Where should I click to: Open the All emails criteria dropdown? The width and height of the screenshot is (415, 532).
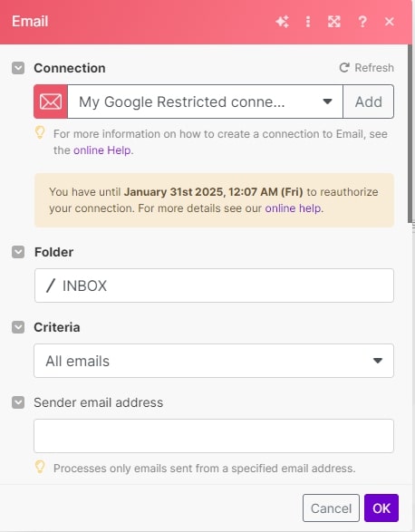point(214,361)
